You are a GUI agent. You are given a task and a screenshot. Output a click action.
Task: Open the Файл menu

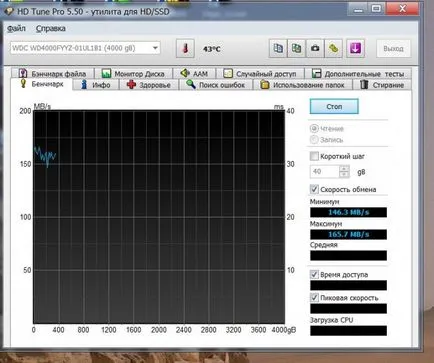pyautogui.click(x=16, y=29)
